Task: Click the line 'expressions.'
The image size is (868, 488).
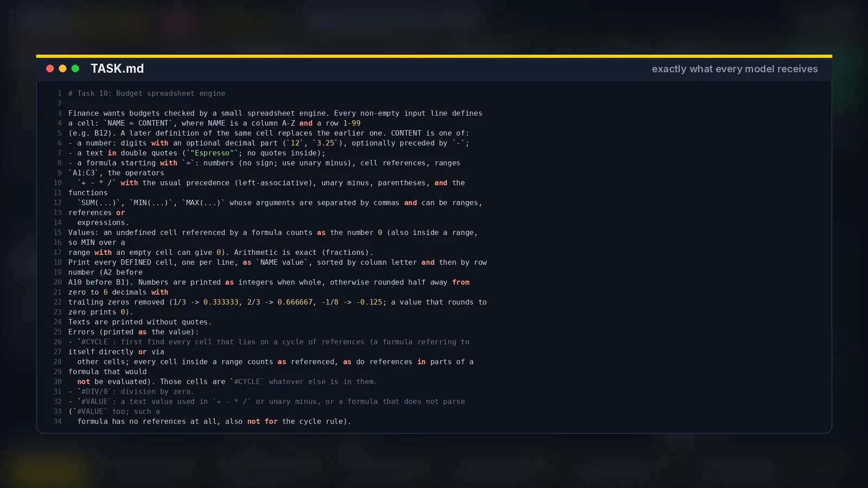Action: (103, 222)
